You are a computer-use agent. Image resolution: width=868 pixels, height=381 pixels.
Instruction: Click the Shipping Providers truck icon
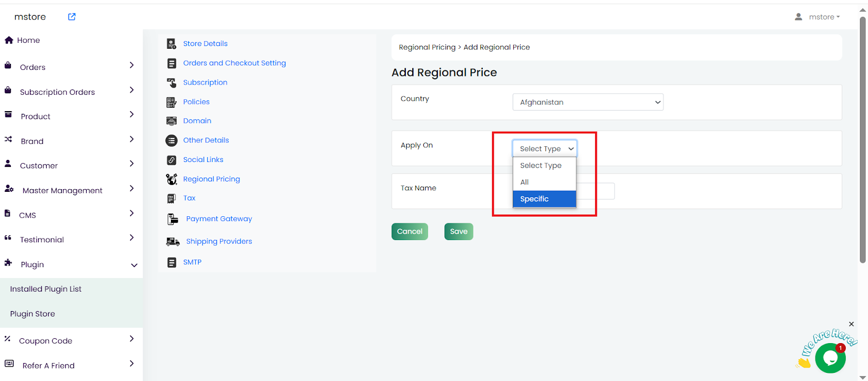pos(173,242)
